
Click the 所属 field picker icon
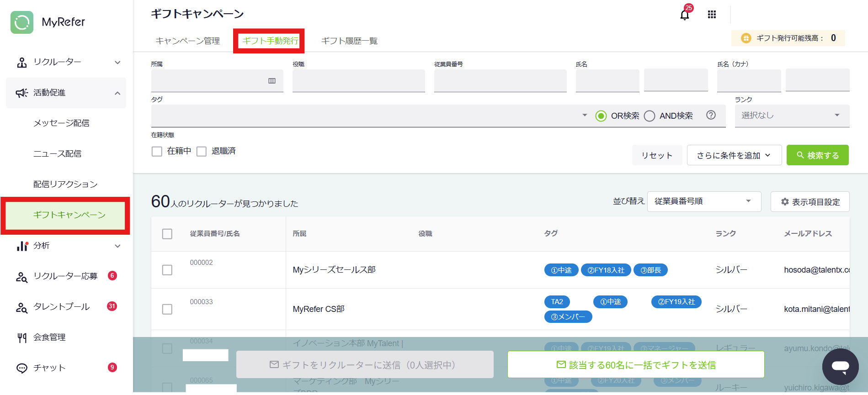272,81
